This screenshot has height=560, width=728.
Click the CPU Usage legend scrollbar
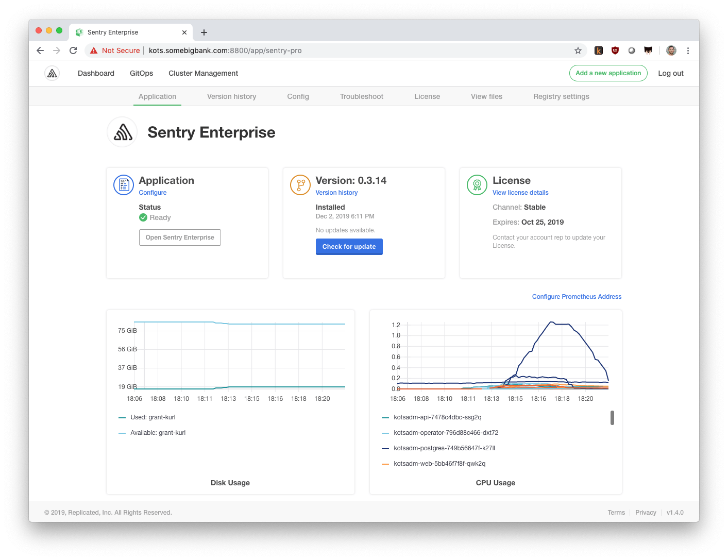(x=612, y=418)
